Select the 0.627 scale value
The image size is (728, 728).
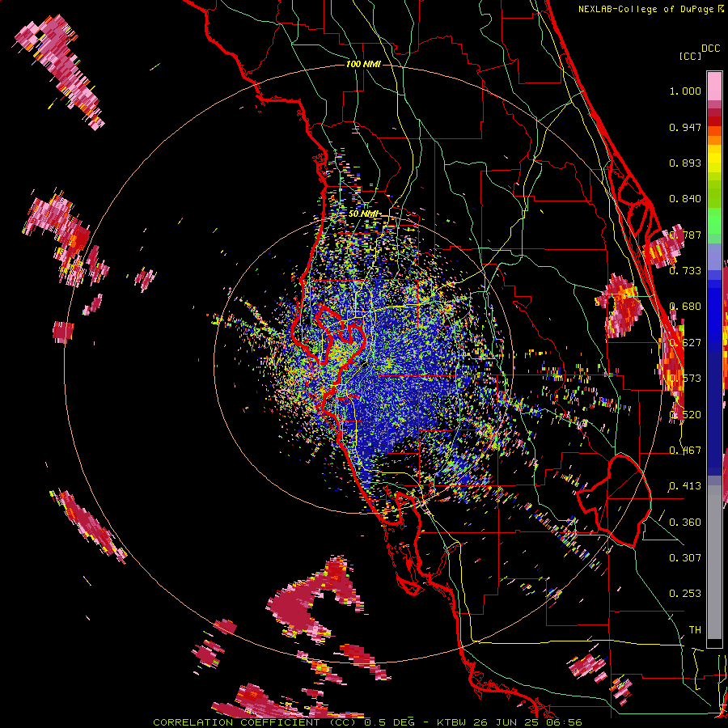click(685, 343)
